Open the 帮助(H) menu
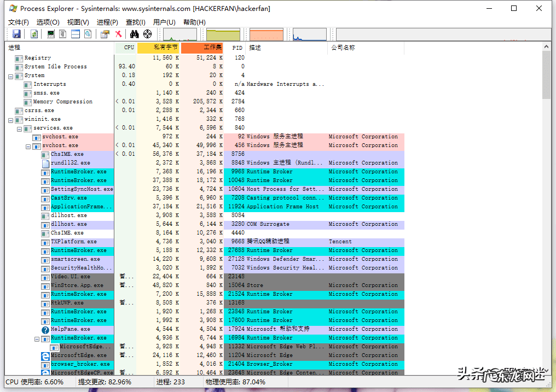This screenshot has height=392, width=556. 194,22
